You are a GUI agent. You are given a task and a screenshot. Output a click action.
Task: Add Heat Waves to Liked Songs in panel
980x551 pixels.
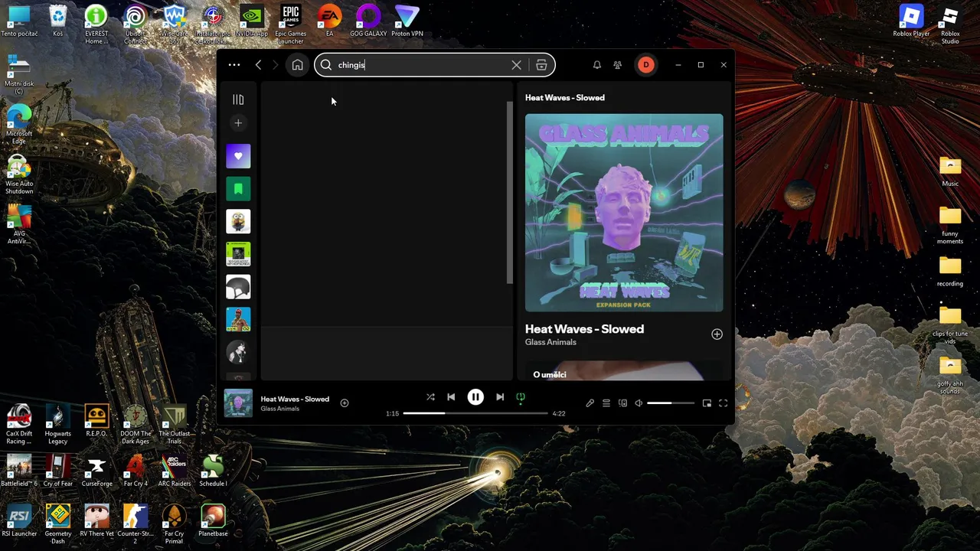point(717,334)
